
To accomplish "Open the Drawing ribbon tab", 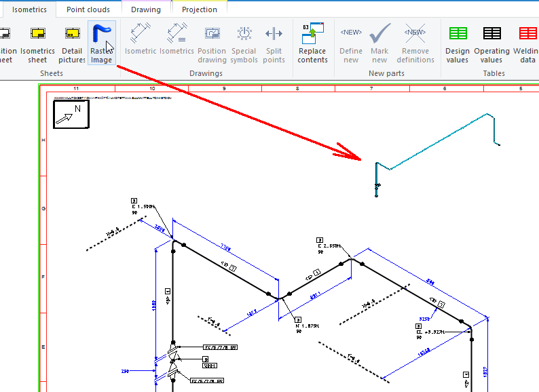I will pos(146,9).
